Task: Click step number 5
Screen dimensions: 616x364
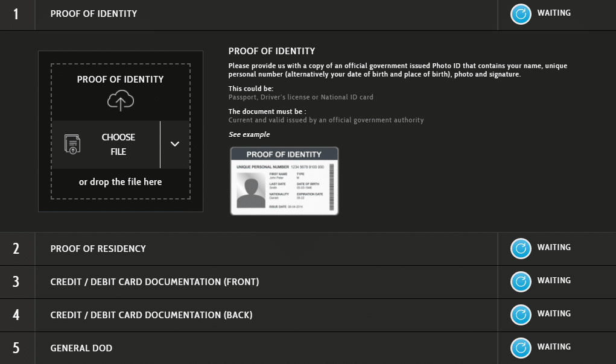Action: click(x=16, y=348)
